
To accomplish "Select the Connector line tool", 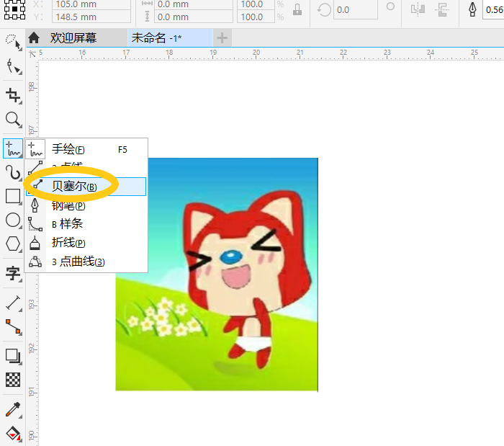I will 13,326.
